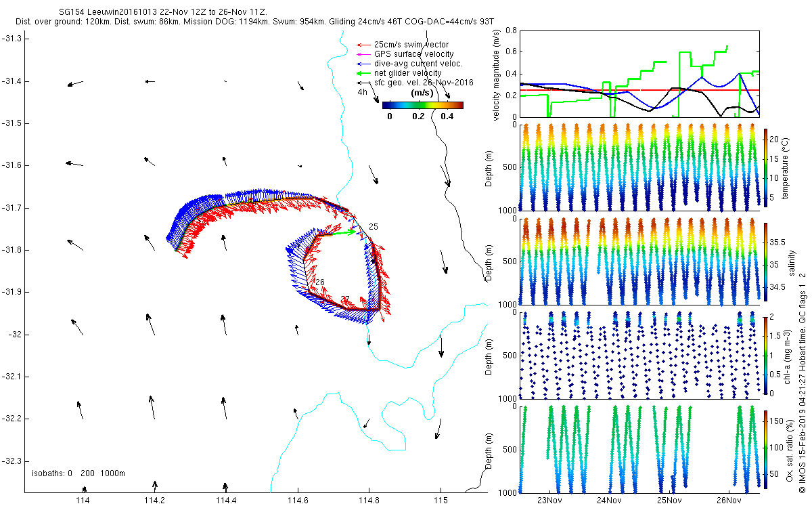Click the chl-a colorbar
This screenshot has height=508, width=812.
(x=765, y=354)
